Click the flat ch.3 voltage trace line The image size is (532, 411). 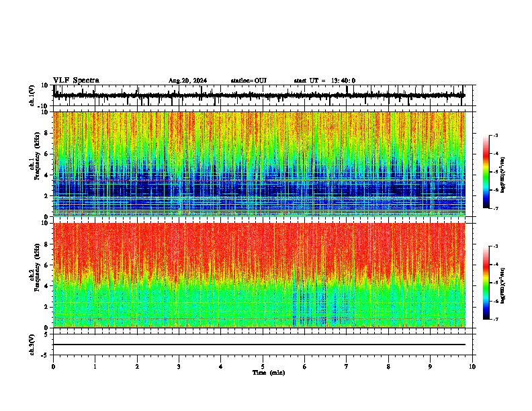pos(259,345)
